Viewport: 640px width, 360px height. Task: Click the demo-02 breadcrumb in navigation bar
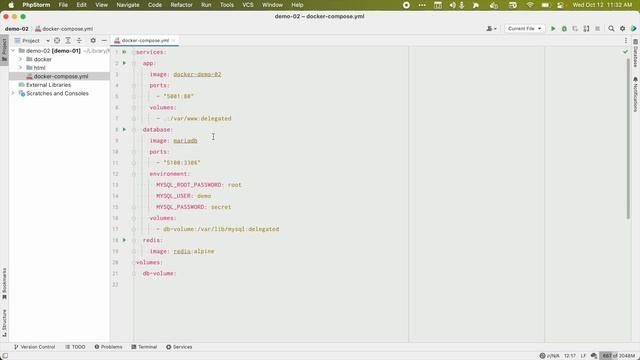tap(17, 29)
